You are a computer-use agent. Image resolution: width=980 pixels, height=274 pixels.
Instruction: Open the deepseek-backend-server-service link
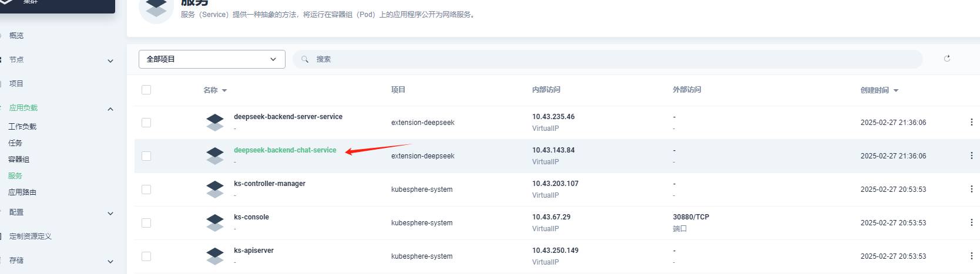coord(288,117)
